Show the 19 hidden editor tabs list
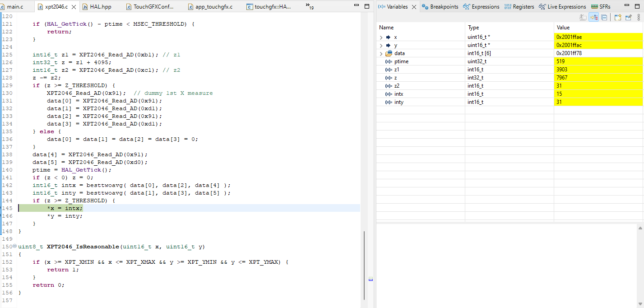The image size is (644, 308). pos(310,6)
